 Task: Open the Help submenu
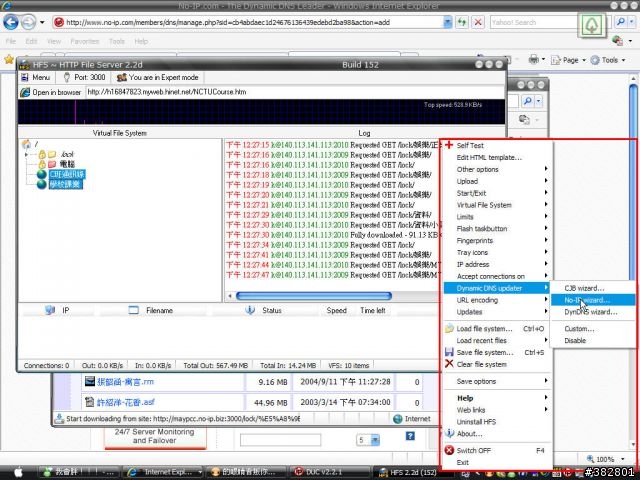[x=497, y=398]
